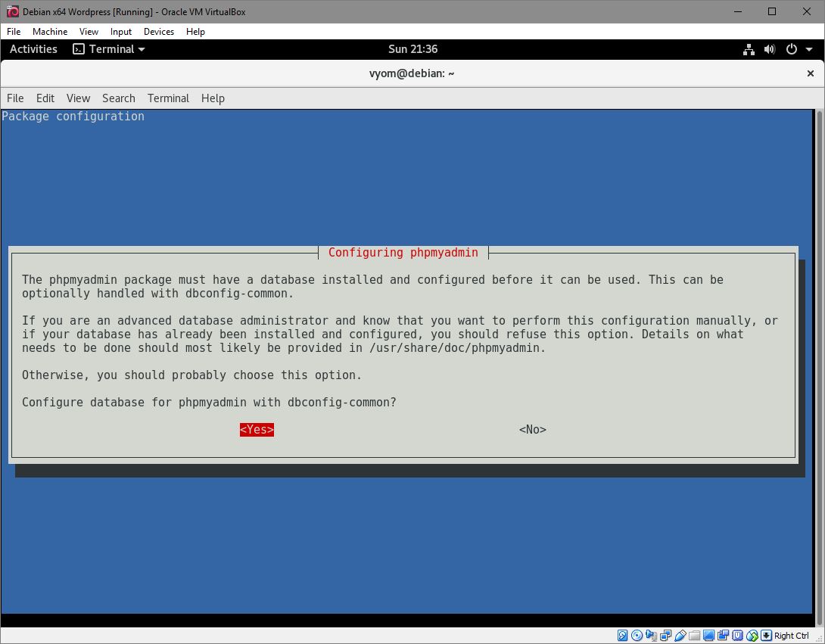Image resolution: width=825 pixels, height=644 pixels.
Task: Open the terminal File menu
Action: click(15, 98)
